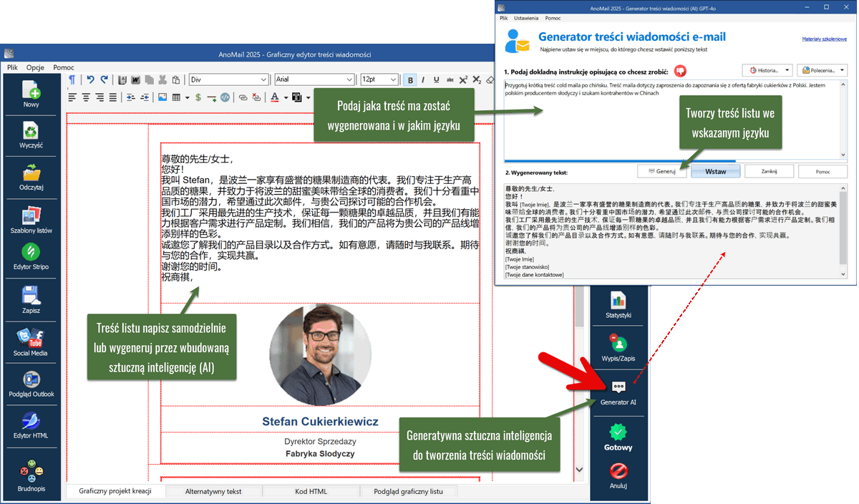This screenshot has width=859, height=504.
Task: Toggle Bold formatting in editor toolbar
Action: click(410, 79)
